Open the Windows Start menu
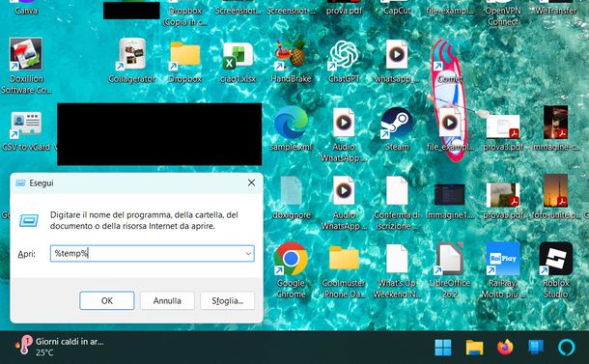 (x=443, y=348)
